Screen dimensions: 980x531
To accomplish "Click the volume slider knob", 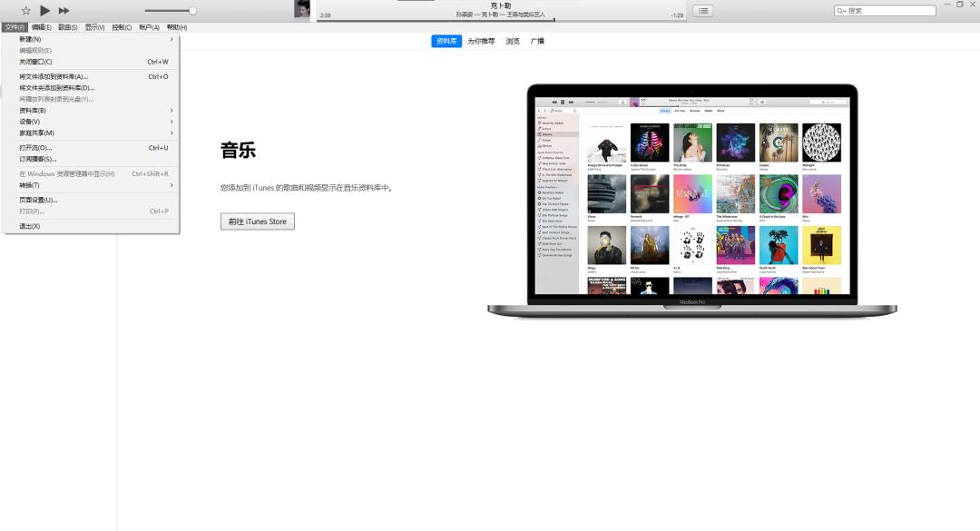I will 192,11.
